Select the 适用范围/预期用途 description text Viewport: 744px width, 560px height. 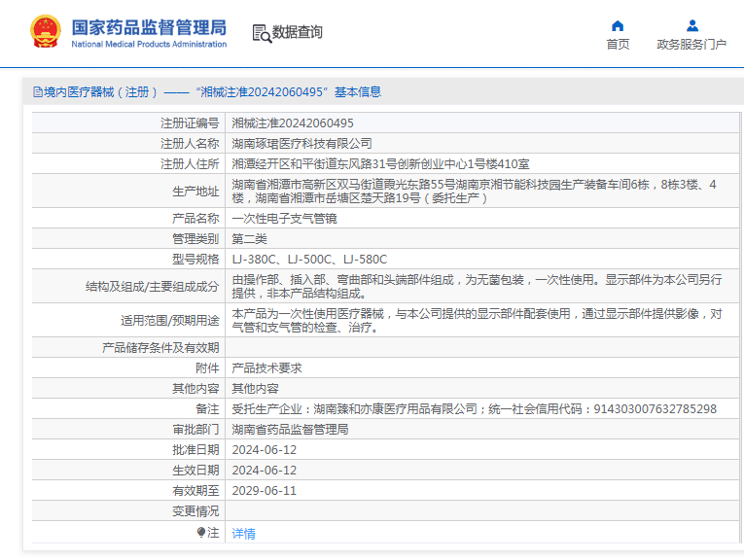point(477,321)
